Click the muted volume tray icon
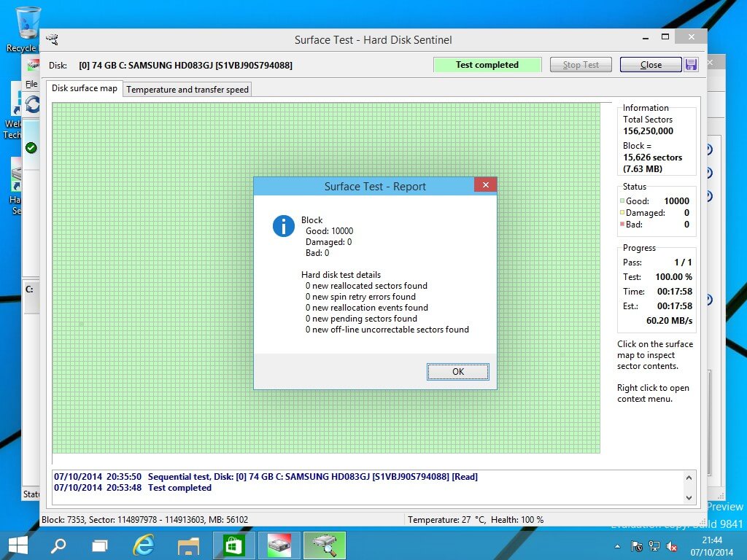Viewport: 747px width, 560px height. pos(672,547)
